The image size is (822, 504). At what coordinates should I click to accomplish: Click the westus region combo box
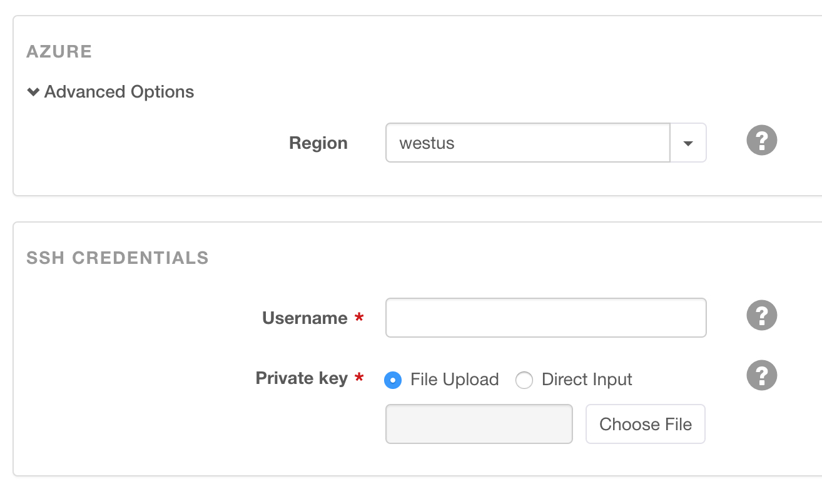(x=527, y=143)
